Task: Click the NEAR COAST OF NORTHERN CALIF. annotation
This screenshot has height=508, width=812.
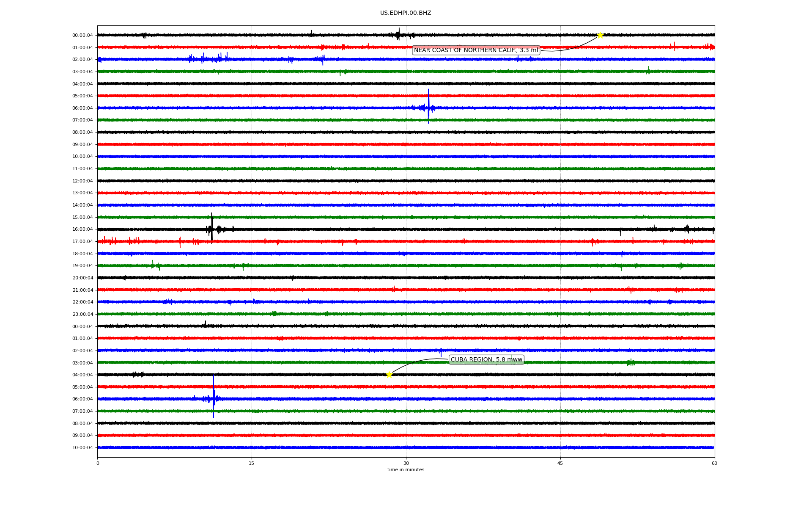Action: 476,50
